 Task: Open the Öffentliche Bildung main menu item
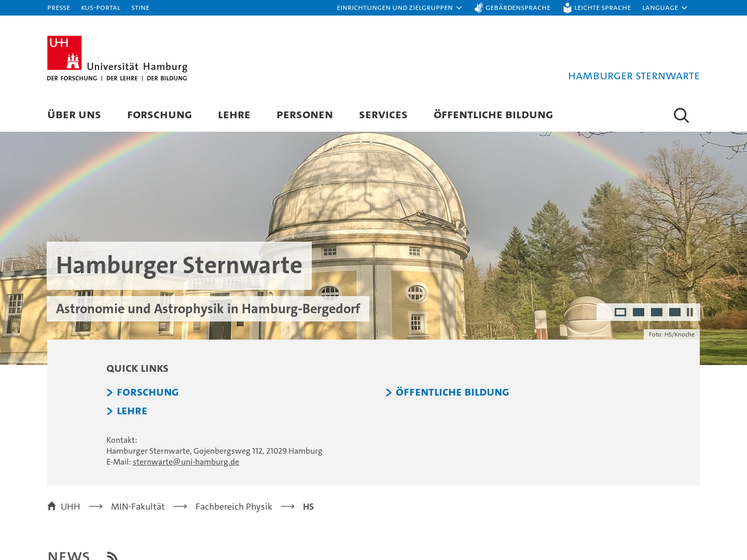pyautogui.click(x=493, y=115)
